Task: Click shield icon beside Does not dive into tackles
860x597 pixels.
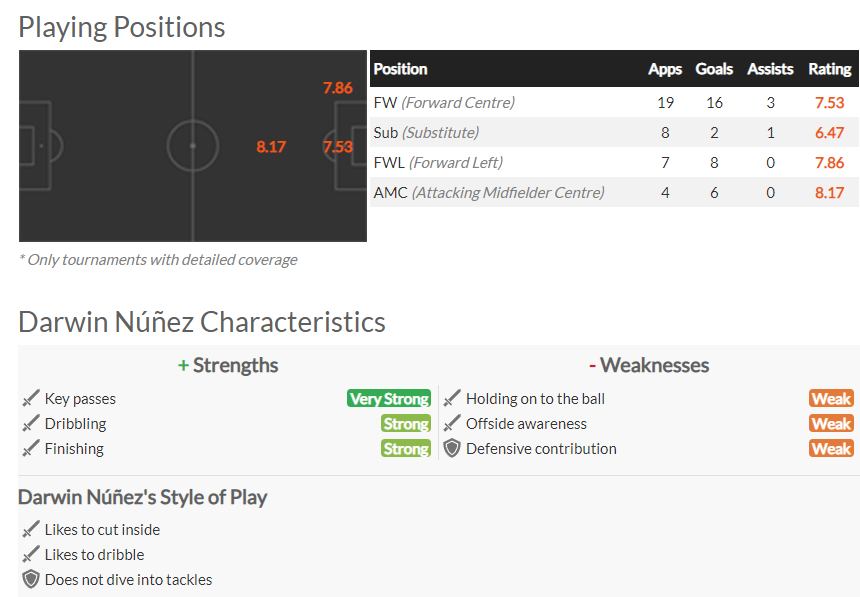Action: point(31,579)
